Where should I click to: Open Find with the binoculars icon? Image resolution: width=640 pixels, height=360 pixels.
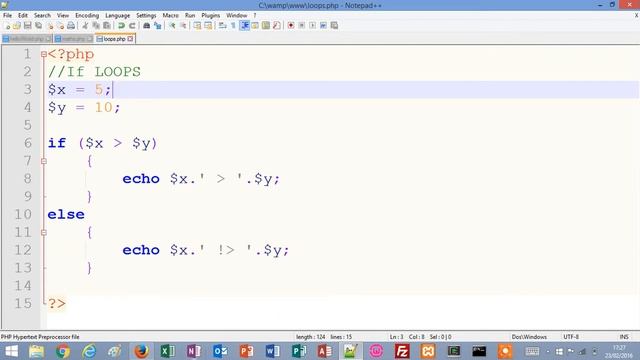[147, 26]
